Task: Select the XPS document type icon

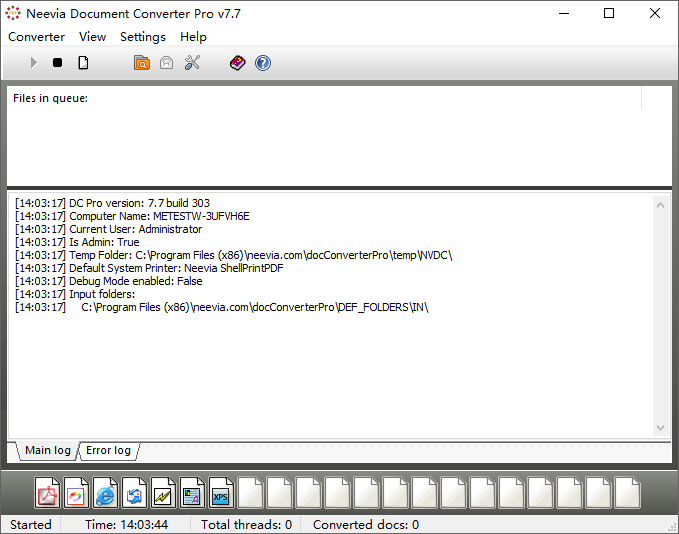Action: pyautogui.click(x=221, y=492)
